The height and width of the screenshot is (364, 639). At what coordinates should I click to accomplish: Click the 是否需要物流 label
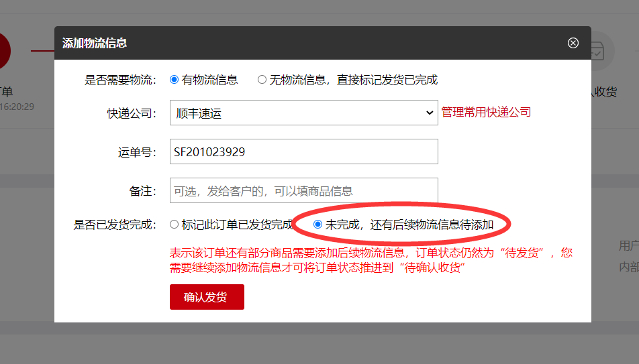point(120,80)
